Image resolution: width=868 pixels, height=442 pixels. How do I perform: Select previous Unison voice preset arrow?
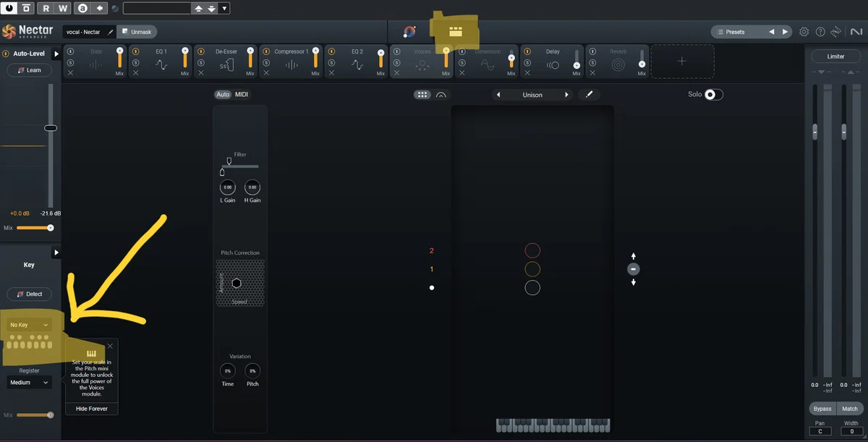498,95
